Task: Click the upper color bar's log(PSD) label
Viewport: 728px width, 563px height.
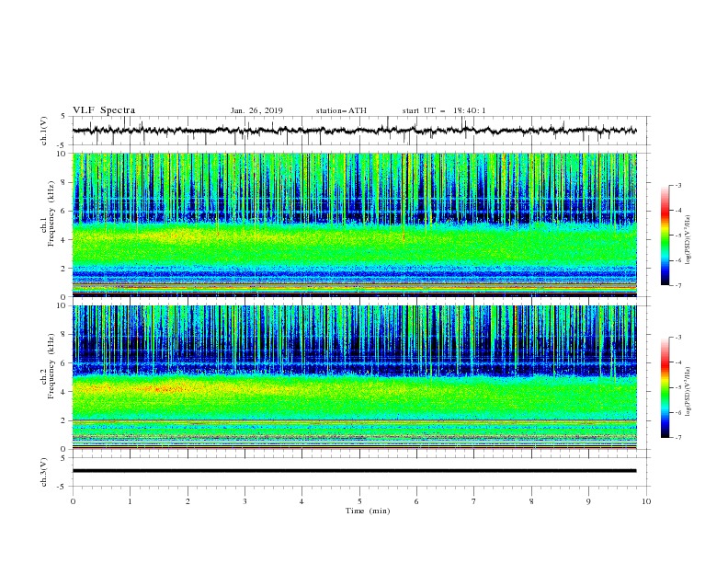Action: click(688, 240)
